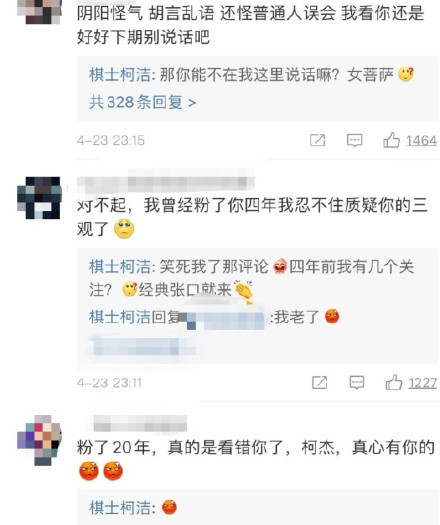Like the comment with 1227 likes
Screen dimensions: 440x525
tap(394, 382)
